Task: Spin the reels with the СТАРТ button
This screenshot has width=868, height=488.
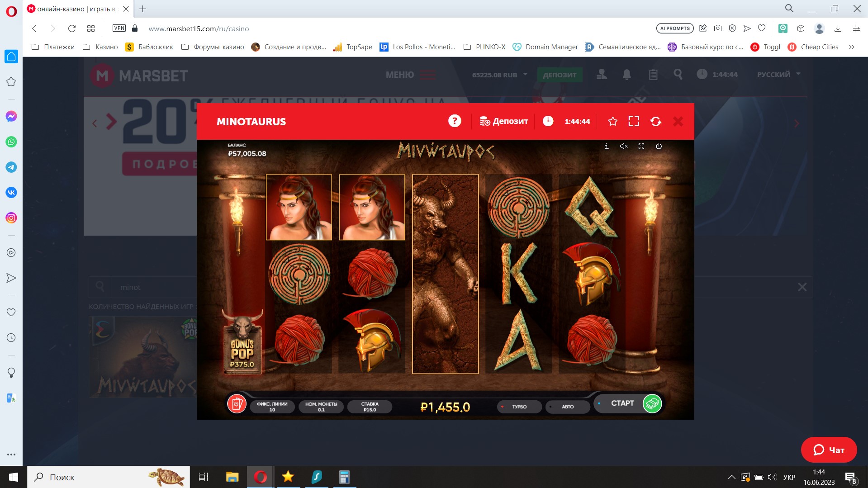Action: point(622,403)
